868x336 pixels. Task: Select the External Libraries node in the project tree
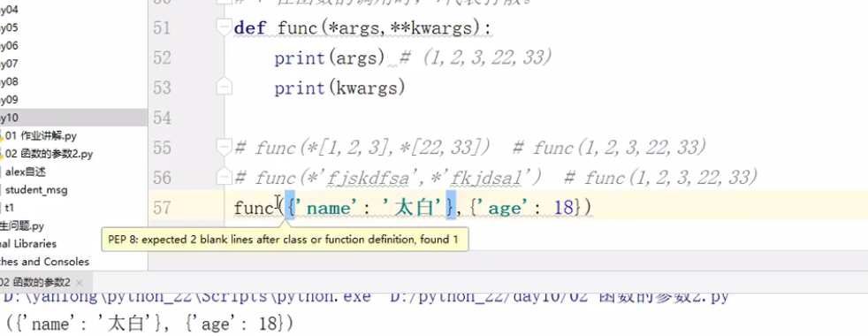(x=28, y=243)
